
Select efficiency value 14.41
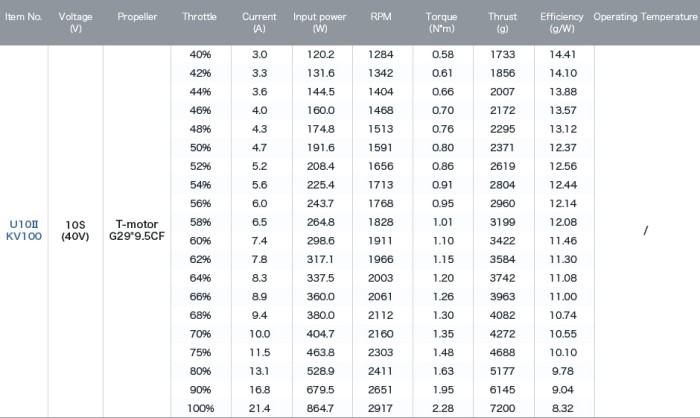tap(562, 54)
